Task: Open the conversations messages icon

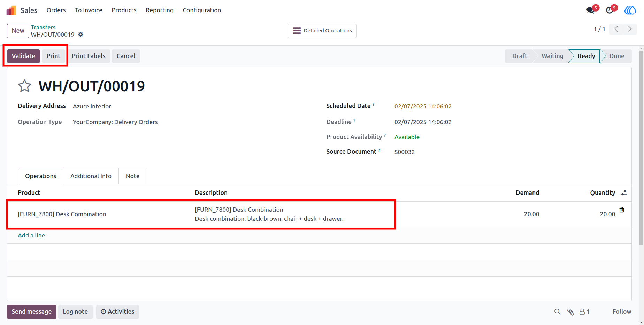Action: pyautogui.click(x=591, y=10)
